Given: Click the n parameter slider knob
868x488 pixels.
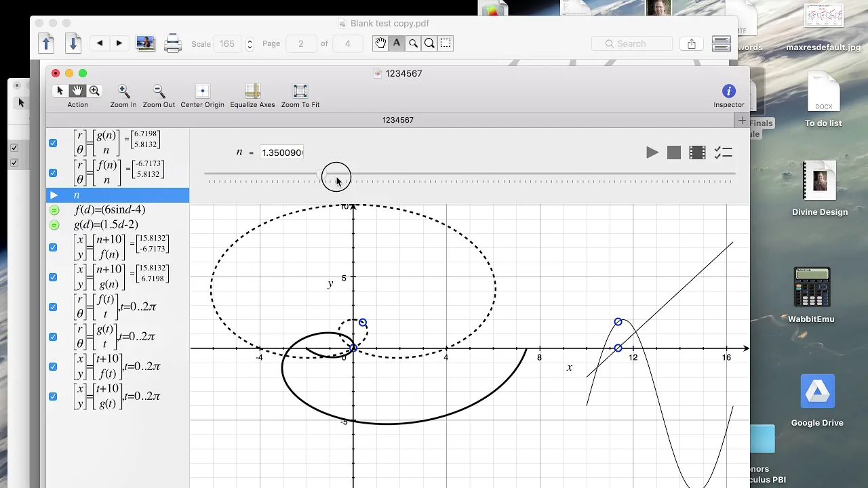Looking at the screenshot, I should coord(323,176).
